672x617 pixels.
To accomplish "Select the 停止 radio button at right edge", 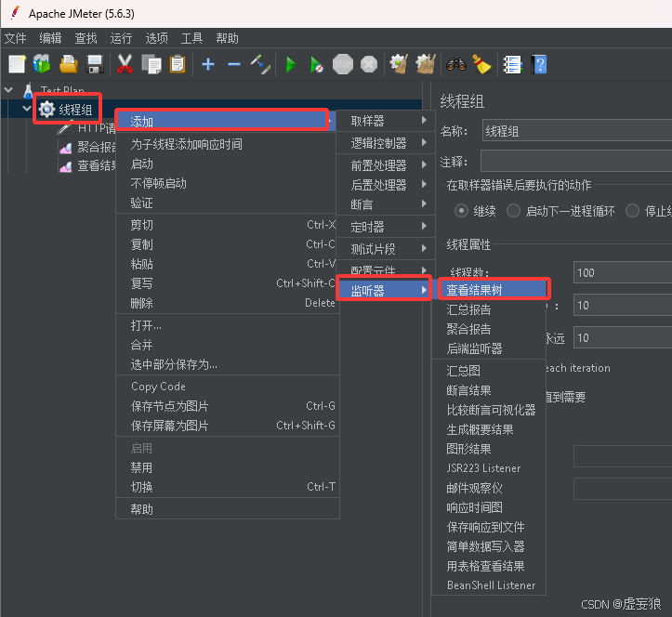I will pyautogui.click(x=633, y=211).
